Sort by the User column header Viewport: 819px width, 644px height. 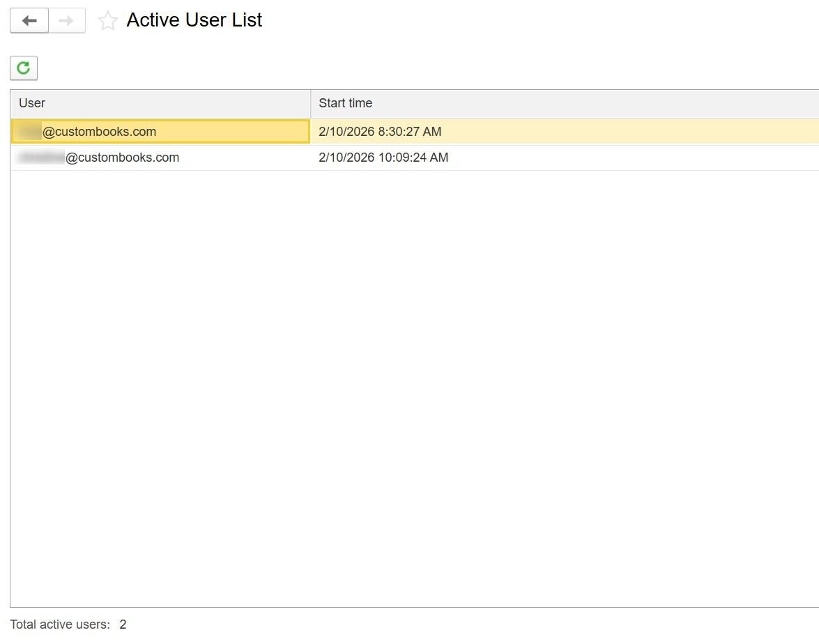(32, 103)
